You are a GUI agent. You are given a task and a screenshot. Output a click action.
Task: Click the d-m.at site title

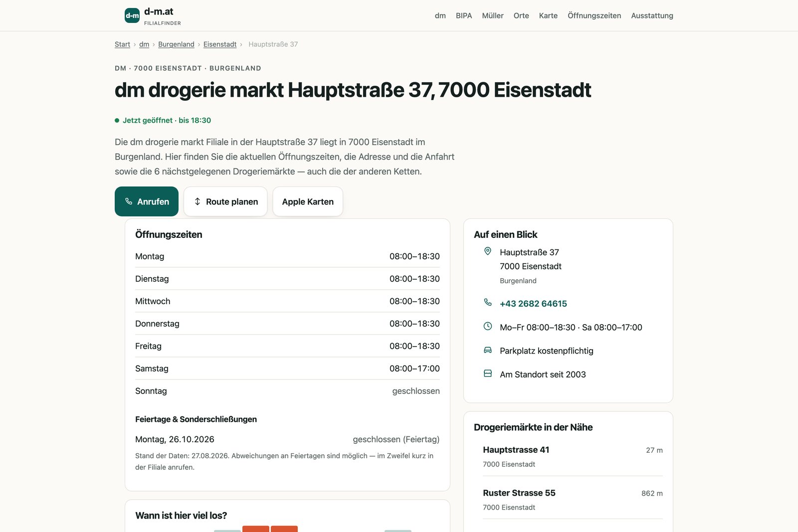click(x=159, y=11)
